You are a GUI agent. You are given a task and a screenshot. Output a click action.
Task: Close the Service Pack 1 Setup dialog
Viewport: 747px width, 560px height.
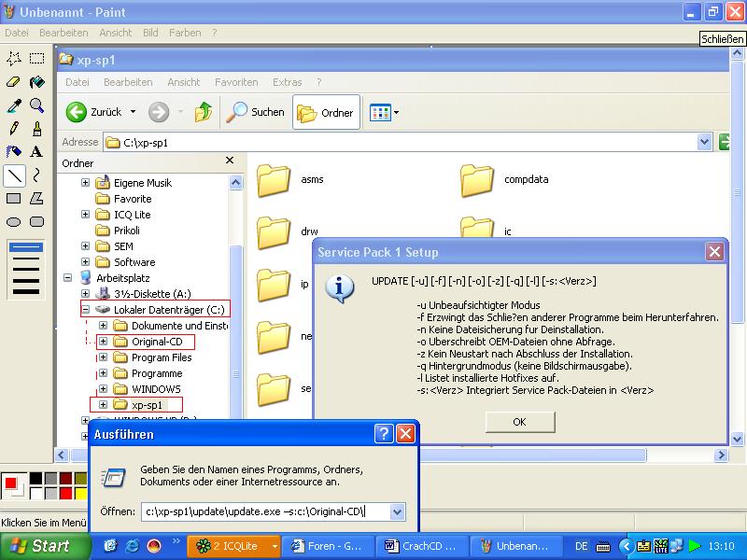[714, 251]
